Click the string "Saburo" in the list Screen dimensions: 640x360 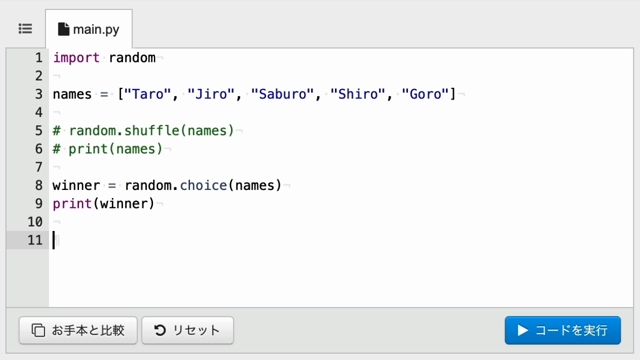click(x=282, y=94)
